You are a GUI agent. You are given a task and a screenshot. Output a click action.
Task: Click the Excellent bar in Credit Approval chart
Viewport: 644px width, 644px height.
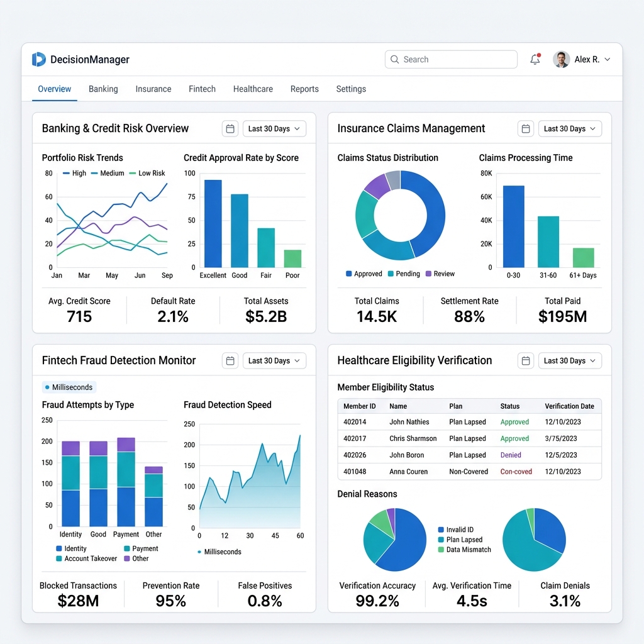coord(213,224)
